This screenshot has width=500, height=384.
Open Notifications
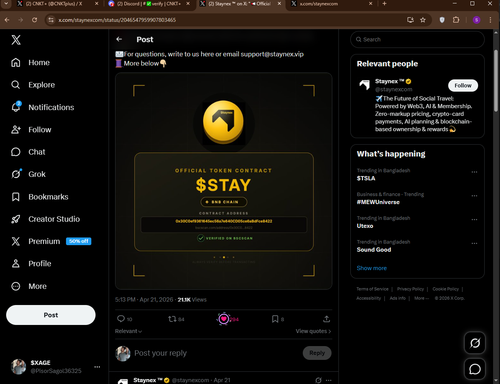pos(42,107)
